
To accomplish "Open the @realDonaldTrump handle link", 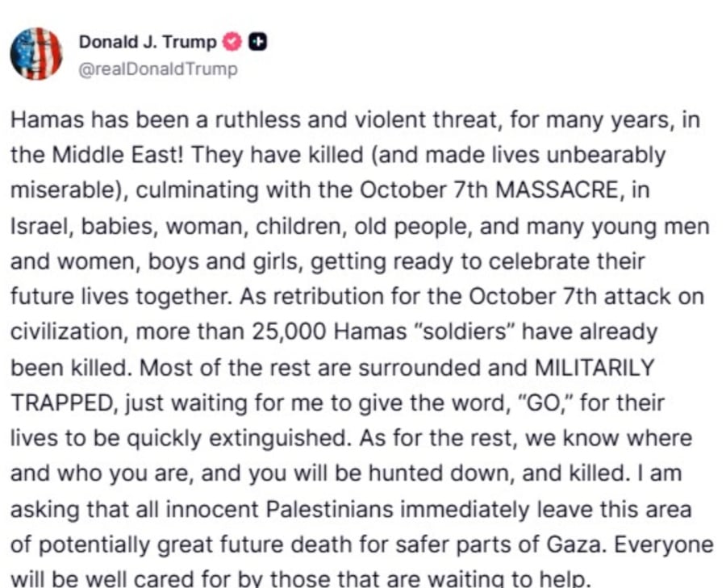I will [x=157, y=69].
